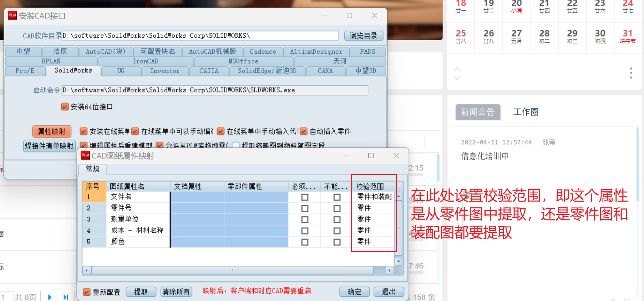The width and height of the screenshot is (644, 301).
Task: Select the 新闻公告 tab
Action: [x=478, y=112]
